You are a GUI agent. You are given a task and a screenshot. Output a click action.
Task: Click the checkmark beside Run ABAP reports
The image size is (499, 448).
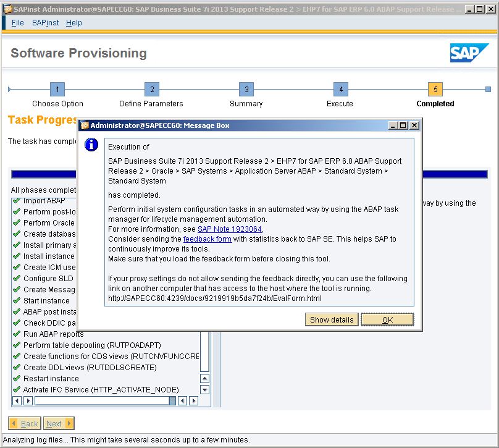pyautogui.click(x=17, y=334)
